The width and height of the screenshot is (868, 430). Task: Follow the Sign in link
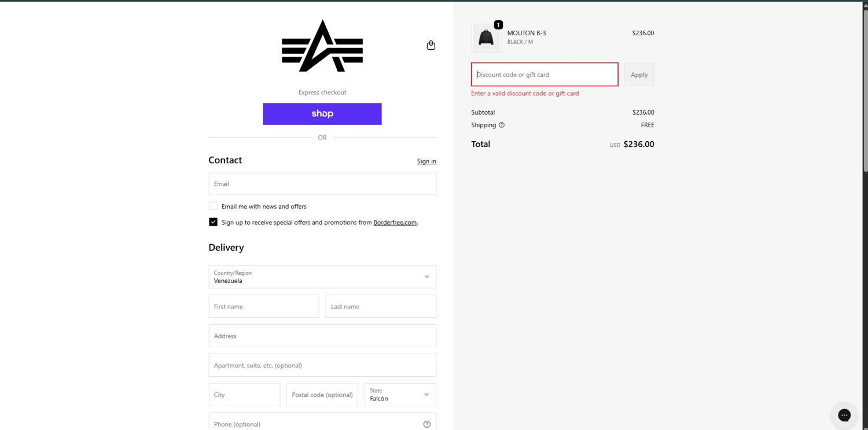[426, 161]
